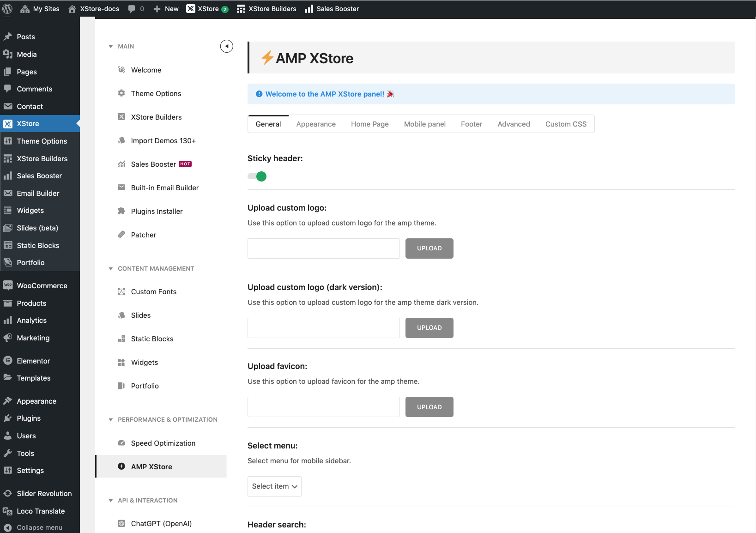Click the Plugins Installer puzzle icon
This screenshot has height=533, width=756.
point(121,211)
